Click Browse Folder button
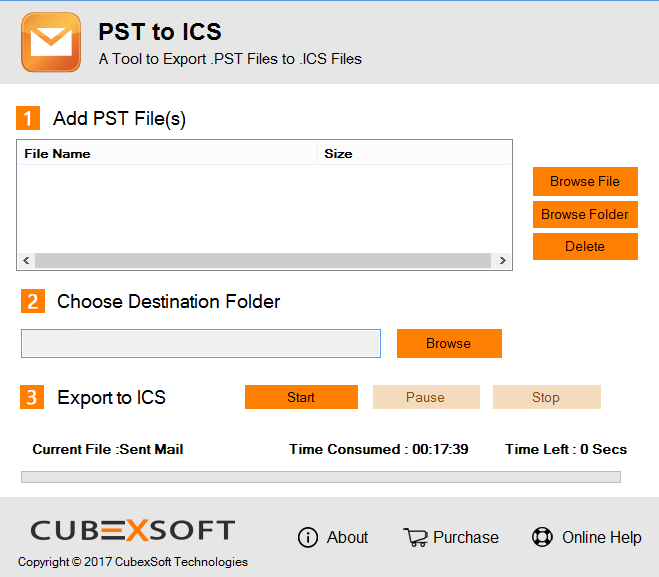Screen dimensions: 659x577 (585, 214)
